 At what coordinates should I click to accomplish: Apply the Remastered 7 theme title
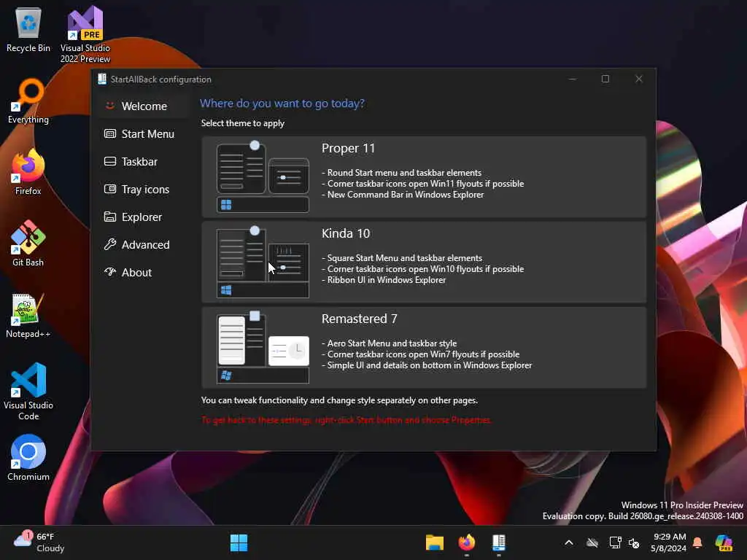359,319
